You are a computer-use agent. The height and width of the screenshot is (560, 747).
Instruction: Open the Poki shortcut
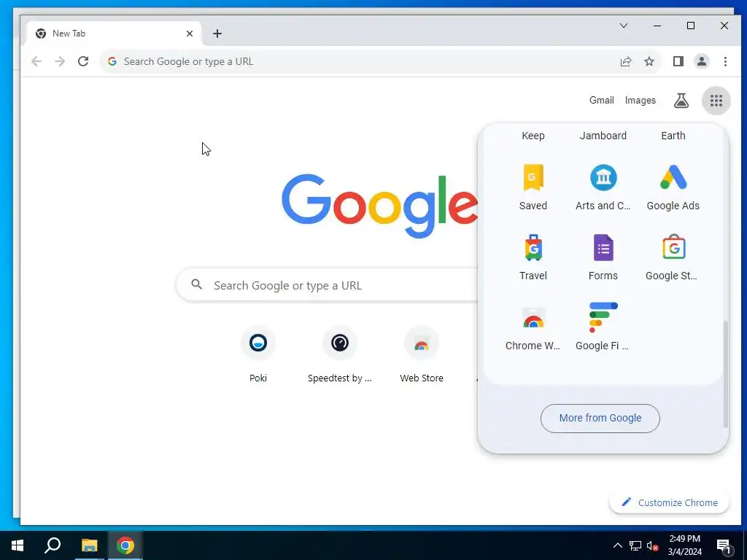tap(258, 355)
